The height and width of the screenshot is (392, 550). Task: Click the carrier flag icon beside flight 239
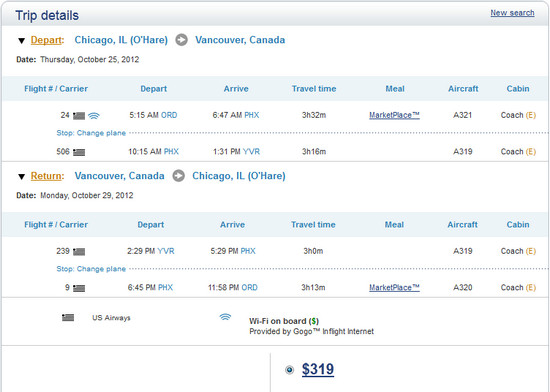click(79, 251)
